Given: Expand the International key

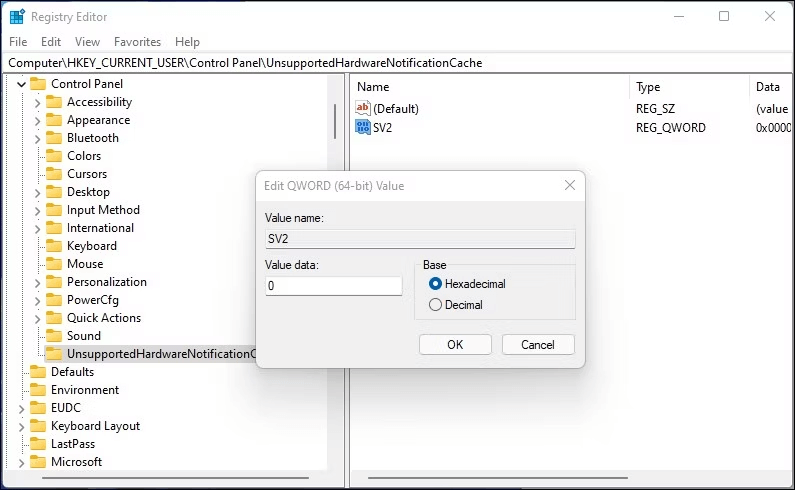Looking at the screenshot, I should point(37,229).
